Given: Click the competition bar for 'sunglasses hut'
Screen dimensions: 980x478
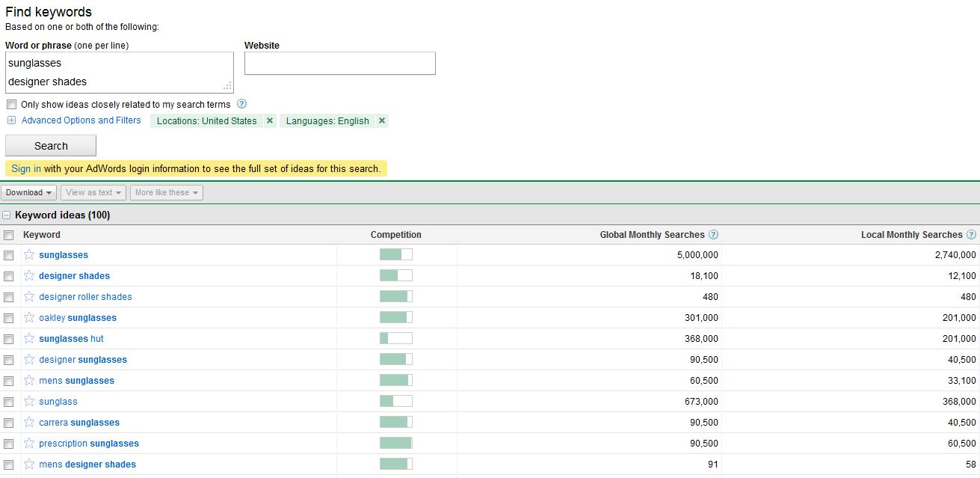Looking at the screenshot, I should 396,338.
